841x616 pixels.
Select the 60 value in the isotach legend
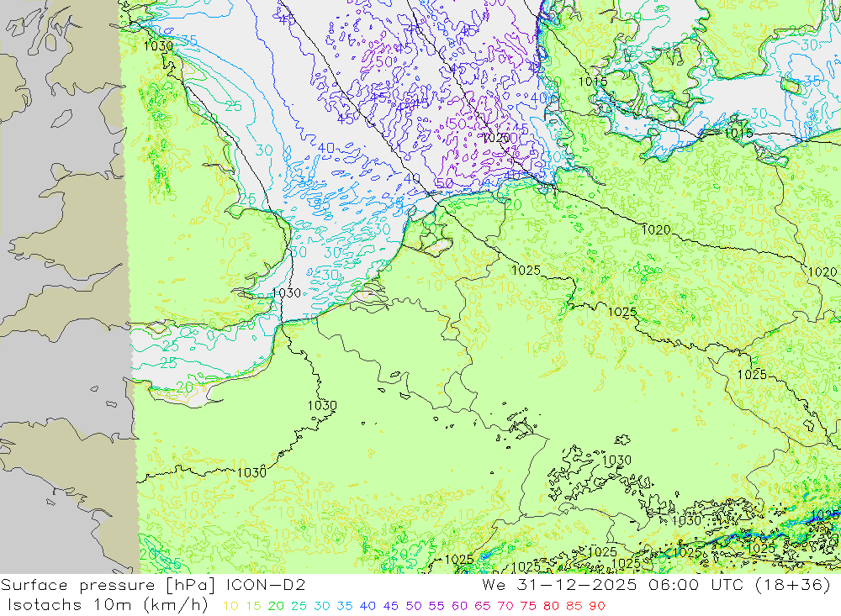pyautogui.click(x=459, y=606)
